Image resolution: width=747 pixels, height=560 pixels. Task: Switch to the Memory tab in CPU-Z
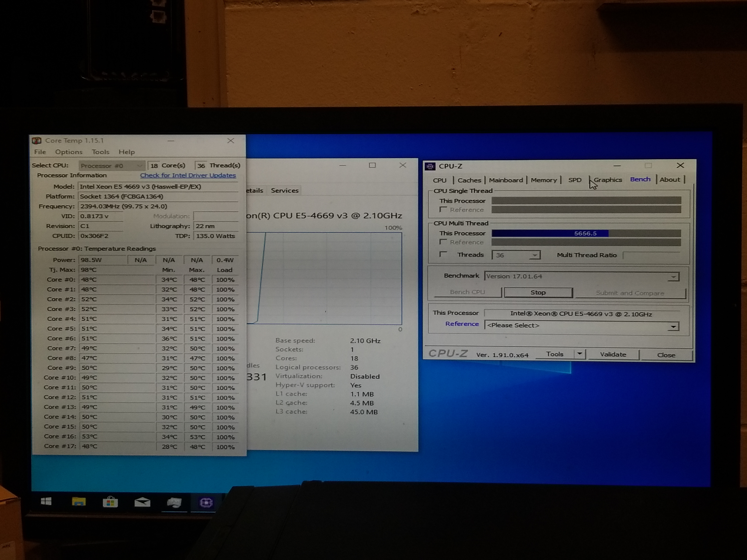(543, 180)
